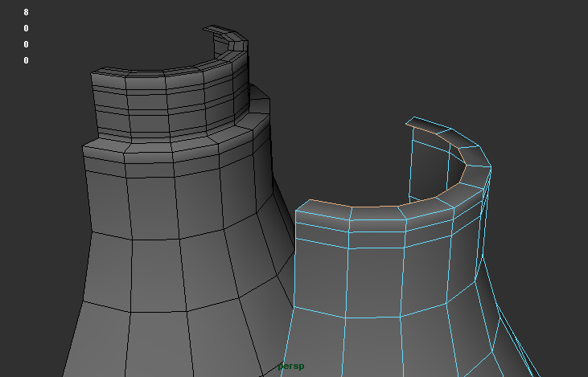588x377 pixels.
Task: Click the far-right tip of right mesh's rim
Action: [x=490, y=168]
